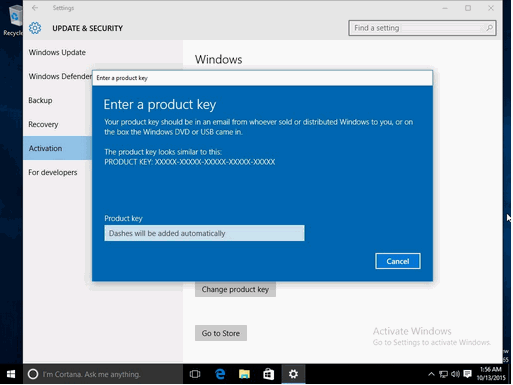The image size is (513, 385).
Task: Click the volume speaker icon
Action: (455, 374)
